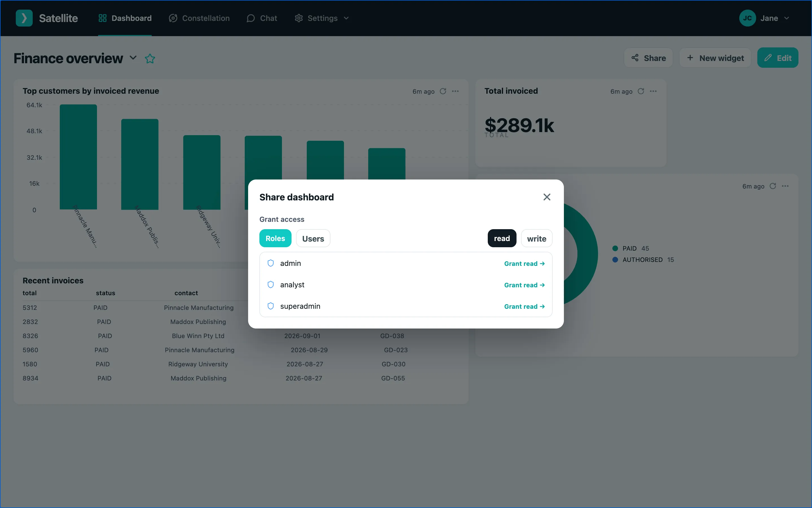The height and width of the screenshot is (508, 812).
Task: Click the Constellation orbit icon
Action: point(173,18)
